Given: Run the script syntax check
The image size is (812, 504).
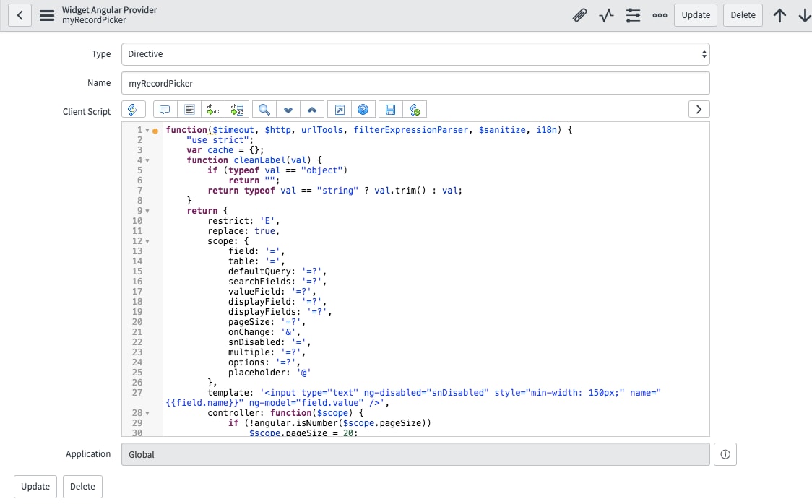Looking at the screenshot, I should coord(414,110).
